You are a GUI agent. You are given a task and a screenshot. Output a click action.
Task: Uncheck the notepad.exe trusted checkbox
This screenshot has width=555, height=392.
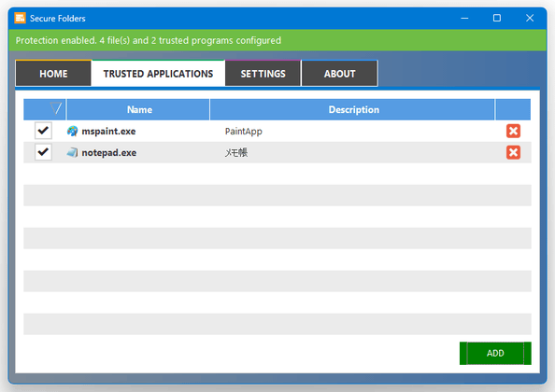coord(43,152)
